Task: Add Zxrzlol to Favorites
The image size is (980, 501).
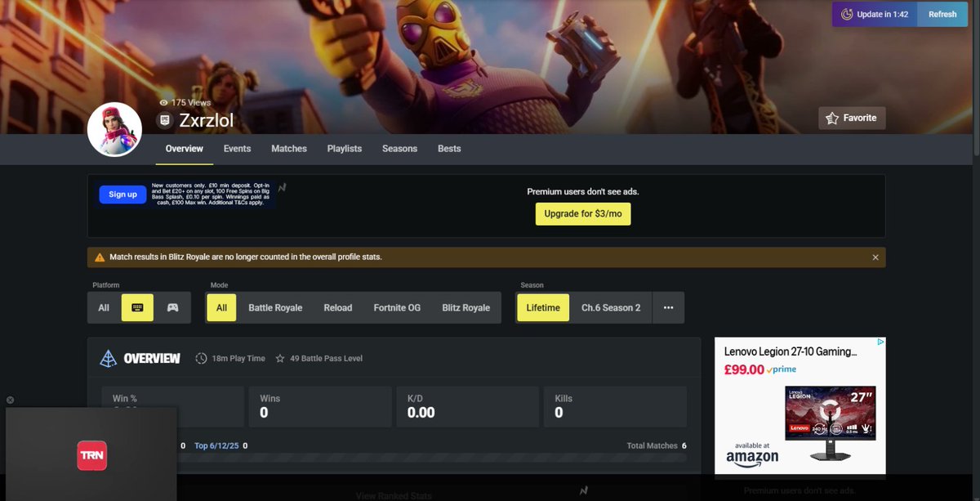Action: coord(852,118)
